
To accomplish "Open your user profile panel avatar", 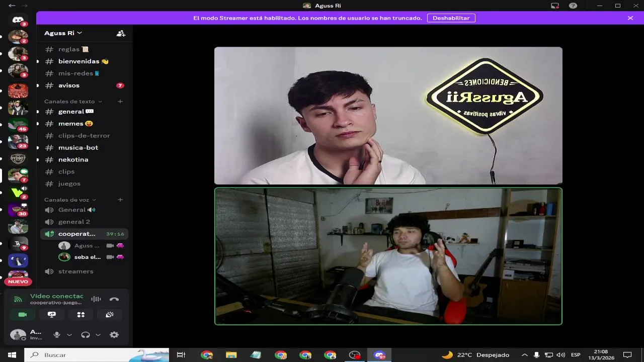I will point(18,335).
